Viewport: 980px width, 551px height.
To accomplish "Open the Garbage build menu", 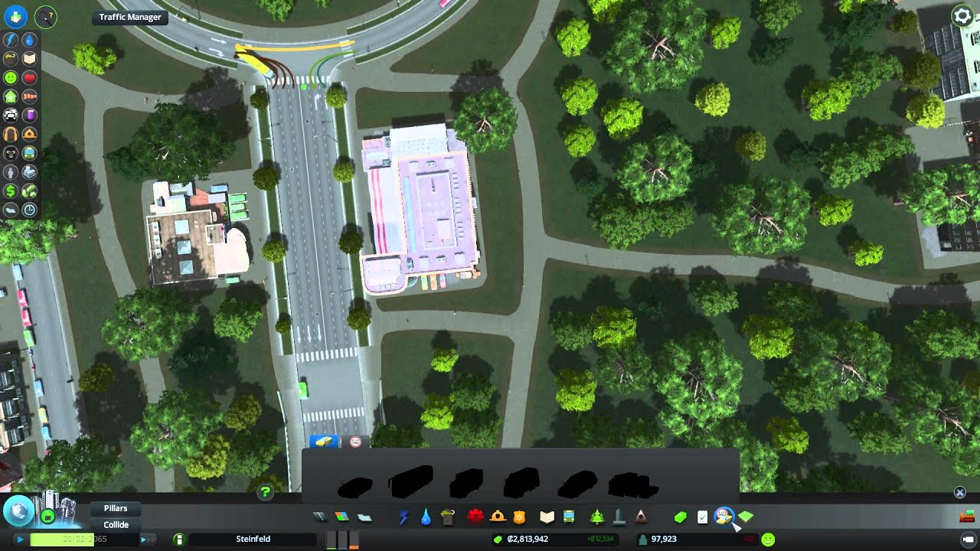I will [x=448, y=517].
